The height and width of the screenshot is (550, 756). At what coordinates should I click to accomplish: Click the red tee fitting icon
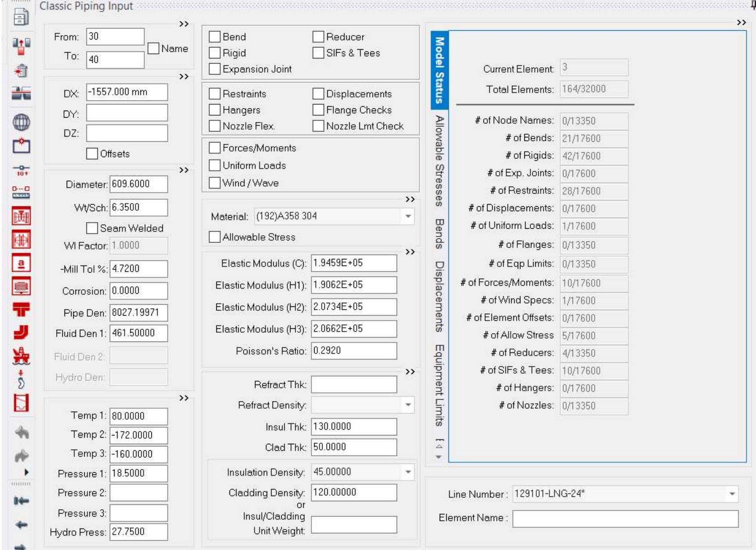point(21,310)
